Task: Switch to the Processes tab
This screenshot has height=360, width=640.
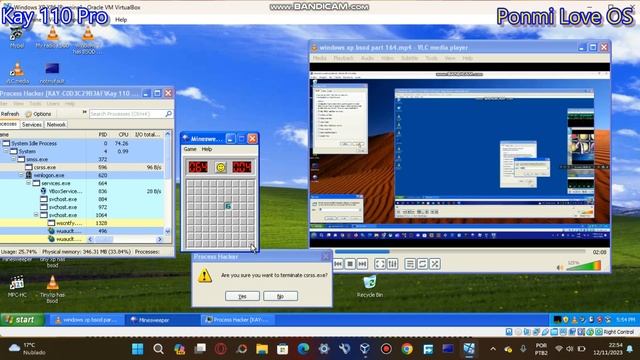Action: (x=9, y=124)
